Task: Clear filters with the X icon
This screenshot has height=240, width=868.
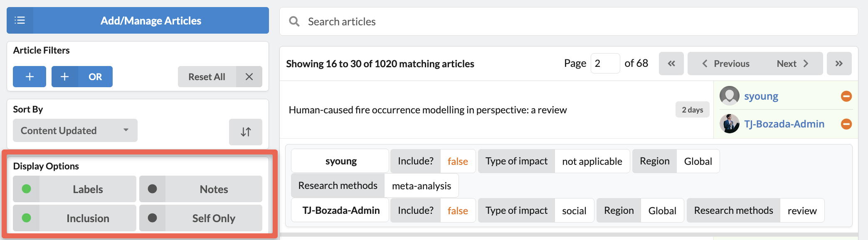Action: click(249, 77)
